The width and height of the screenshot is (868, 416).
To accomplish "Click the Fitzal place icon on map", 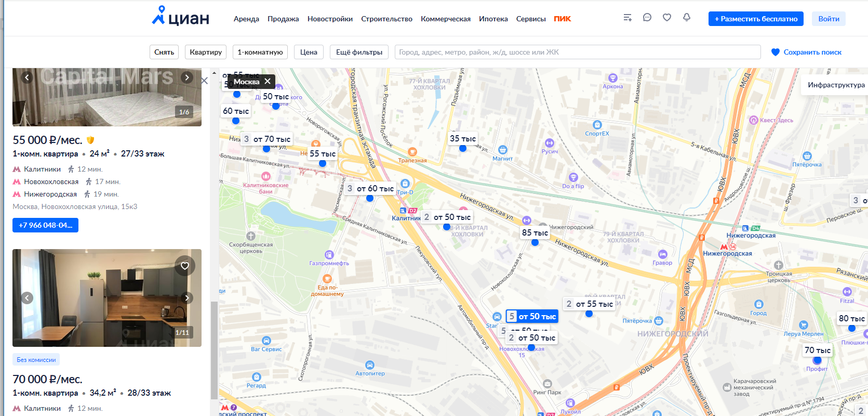I will (x=847, y=292).
